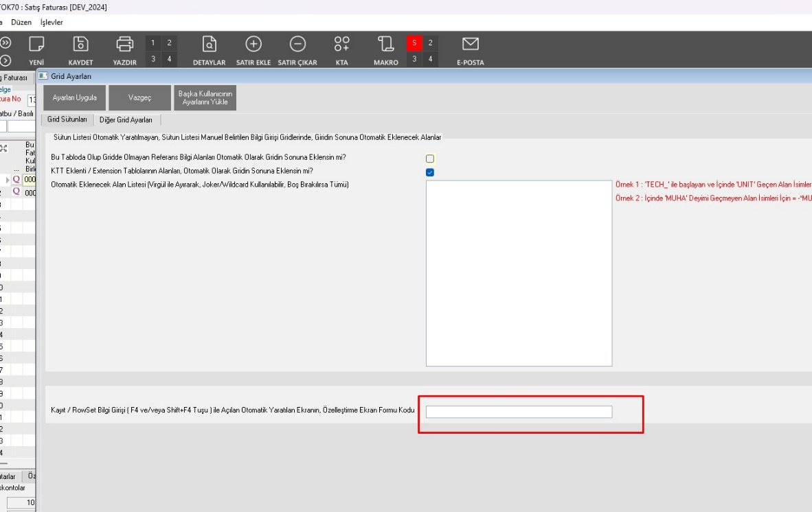Viewport: 812px width, 512px height.
Task: Select the red S macro slot
Action: (x=414, y=43)
